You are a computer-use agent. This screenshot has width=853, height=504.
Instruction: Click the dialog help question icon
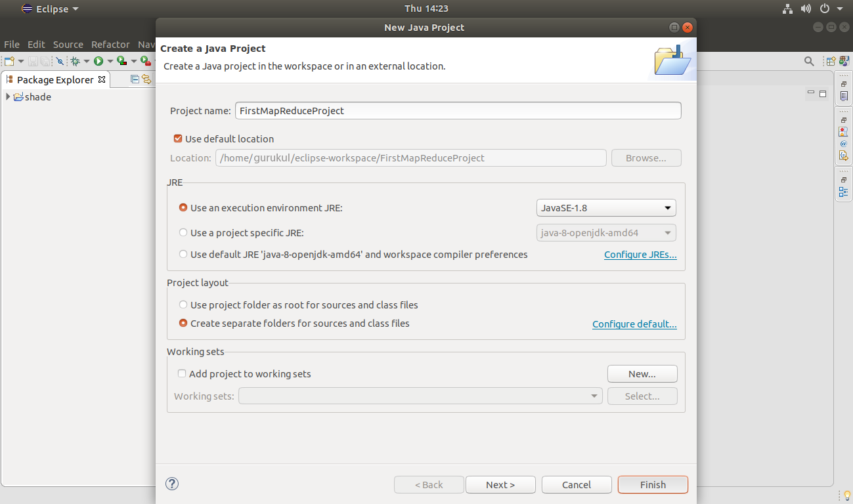172,484
